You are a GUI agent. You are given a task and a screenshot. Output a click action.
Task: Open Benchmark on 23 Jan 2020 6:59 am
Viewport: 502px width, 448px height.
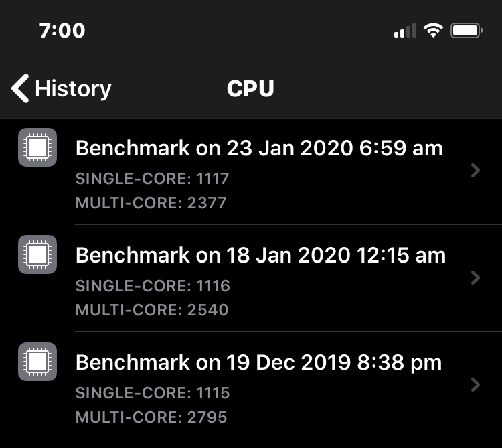tap(259, 148)
